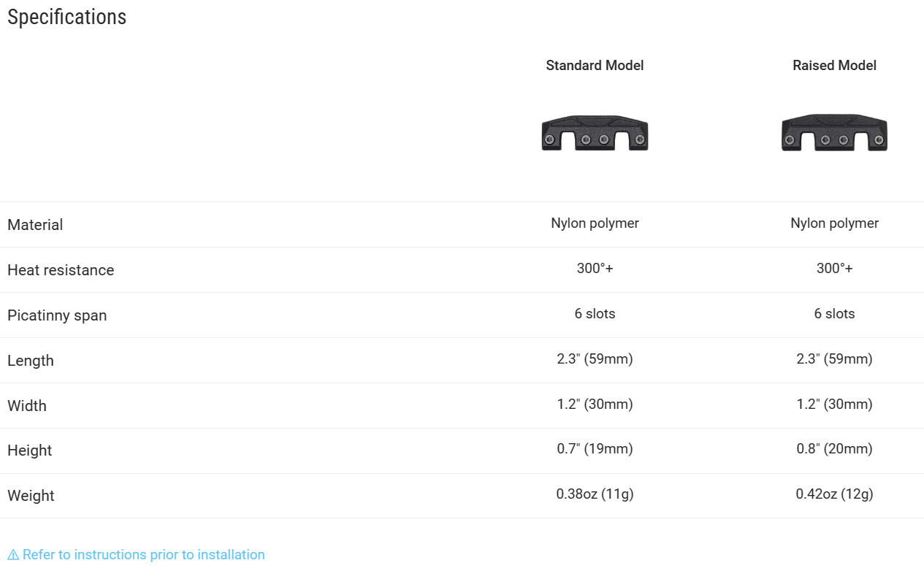The image size is (924, 579).
Task: Select the Standard Model Nylon polymer value
Action: click(595, 223)
